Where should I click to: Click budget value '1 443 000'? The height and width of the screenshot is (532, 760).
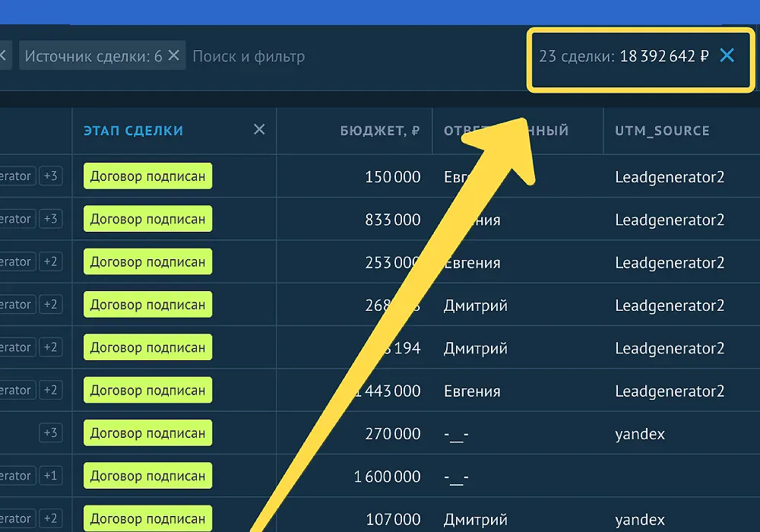(388, 391)
